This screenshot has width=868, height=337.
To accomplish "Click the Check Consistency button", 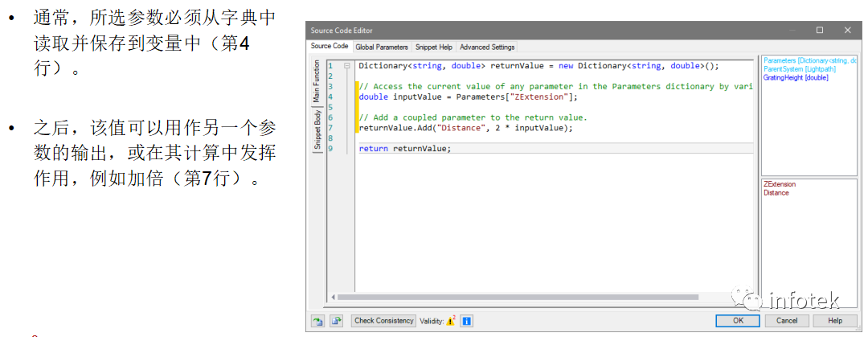I will pos(383,320).
